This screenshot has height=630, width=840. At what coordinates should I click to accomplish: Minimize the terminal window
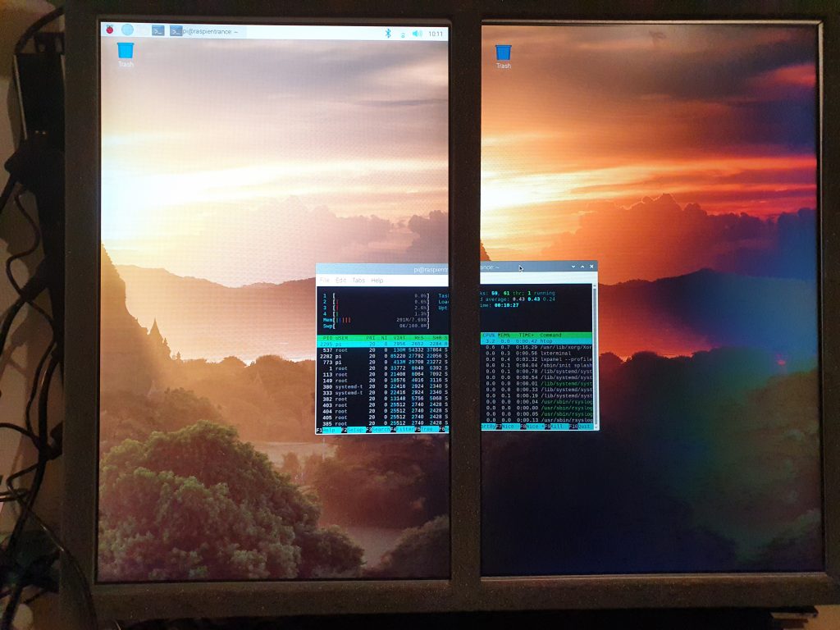pos(573,267)
